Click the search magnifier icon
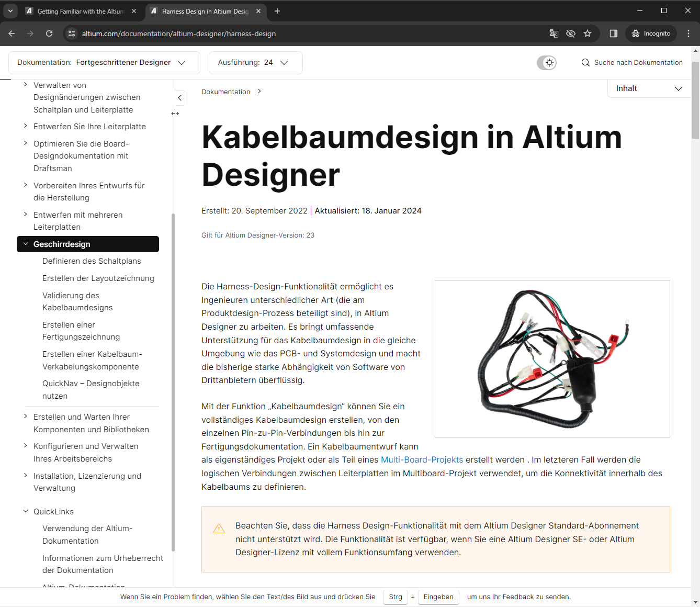 585,63
